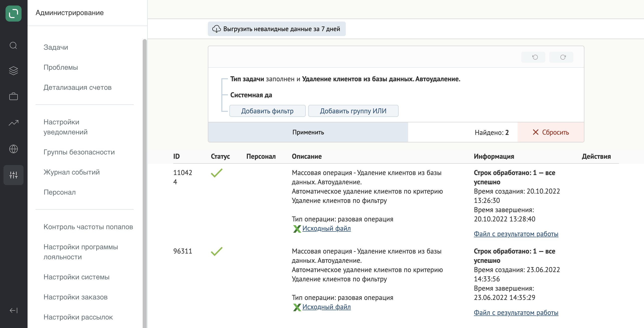Image resolution: width=644 pixels, height=328 pixels.
Task: Open Настройки системы menu item
Action: point(76,277)
